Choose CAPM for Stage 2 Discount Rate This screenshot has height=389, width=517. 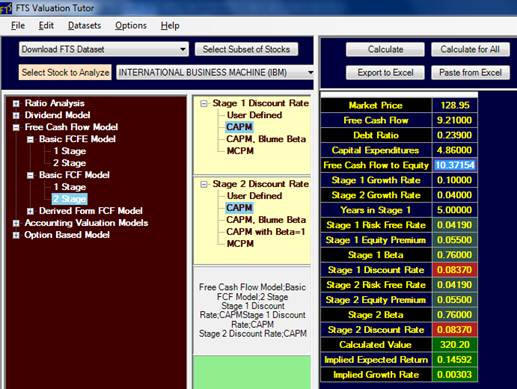click(239, 208)
